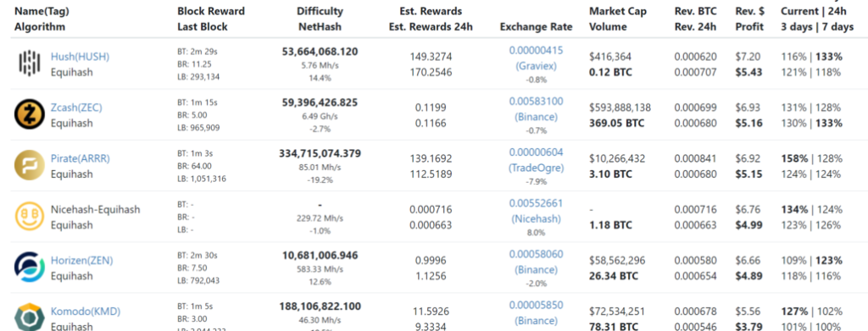Click the Nicehash-Equihash name text

[95, 209]
